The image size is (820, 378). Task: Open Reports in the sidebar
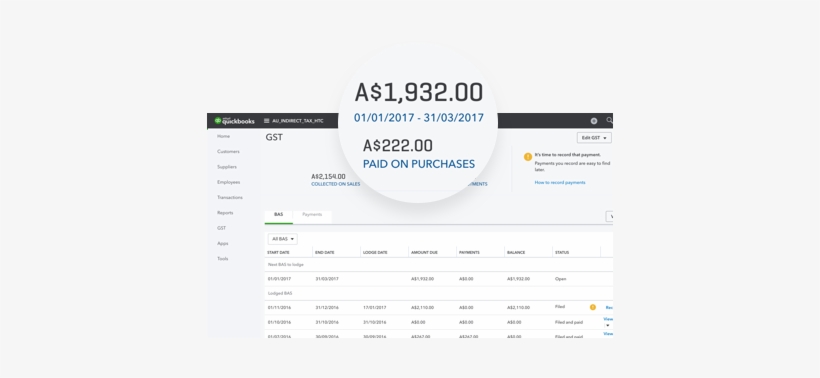225,213
